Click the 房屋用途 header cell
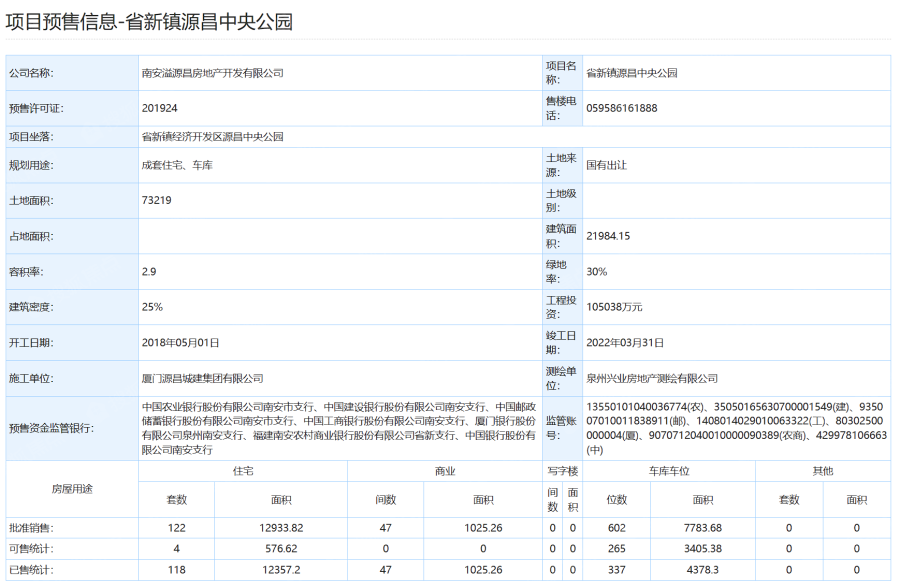Screen dimensions: 900x587 pos(72,489)
